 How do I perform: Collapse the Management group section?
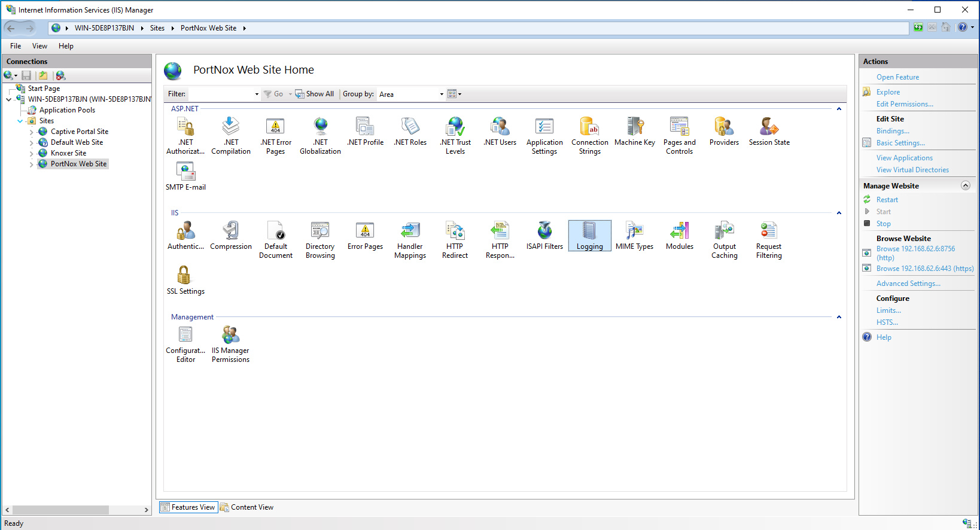pos(839,317)
